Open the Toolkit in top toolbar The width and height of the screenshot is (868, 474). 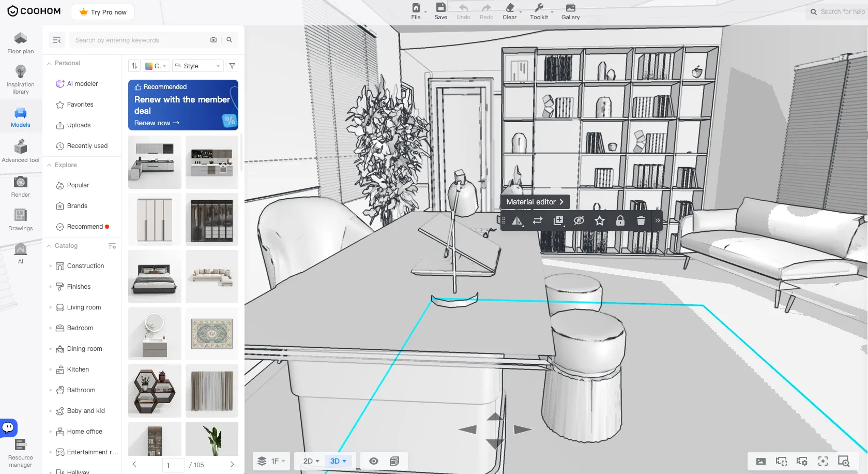[x=539, y=11]
